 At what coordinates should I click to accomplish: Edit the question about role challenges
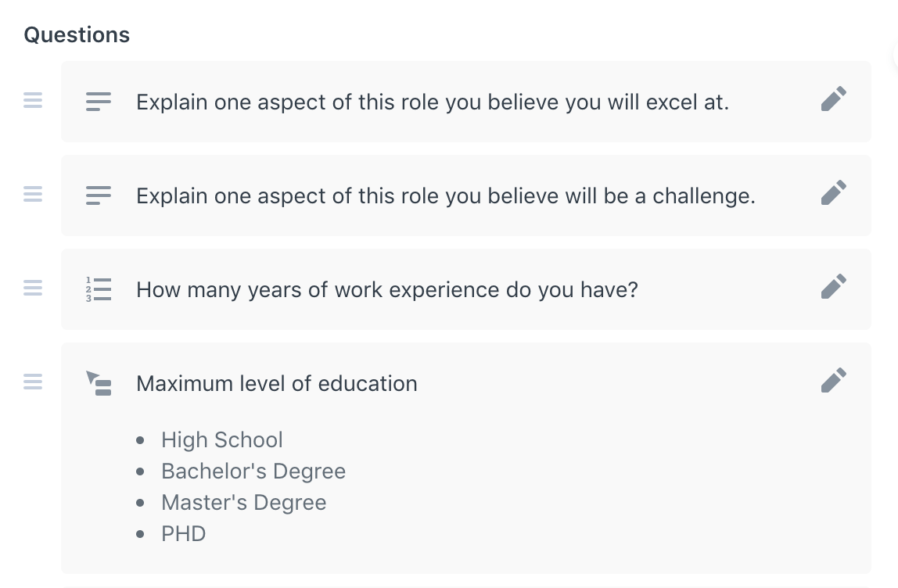[833, 192]
